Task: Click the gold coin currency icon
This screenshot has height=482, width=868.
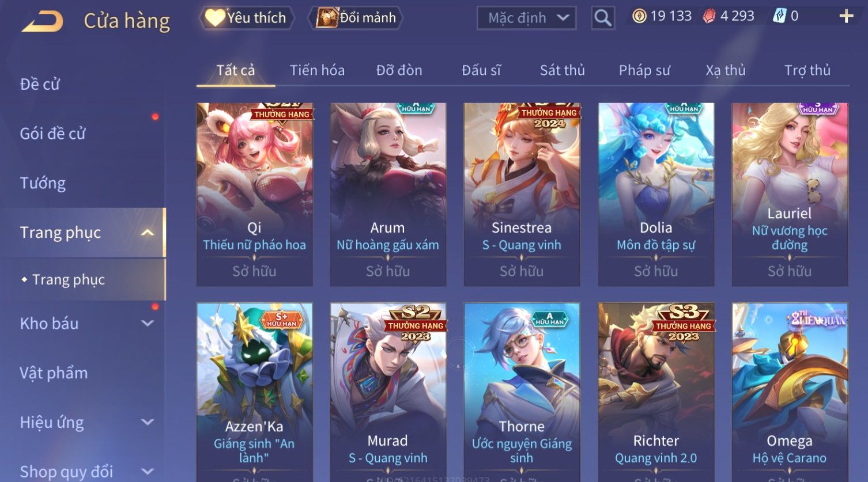Action: coord(639,16)
